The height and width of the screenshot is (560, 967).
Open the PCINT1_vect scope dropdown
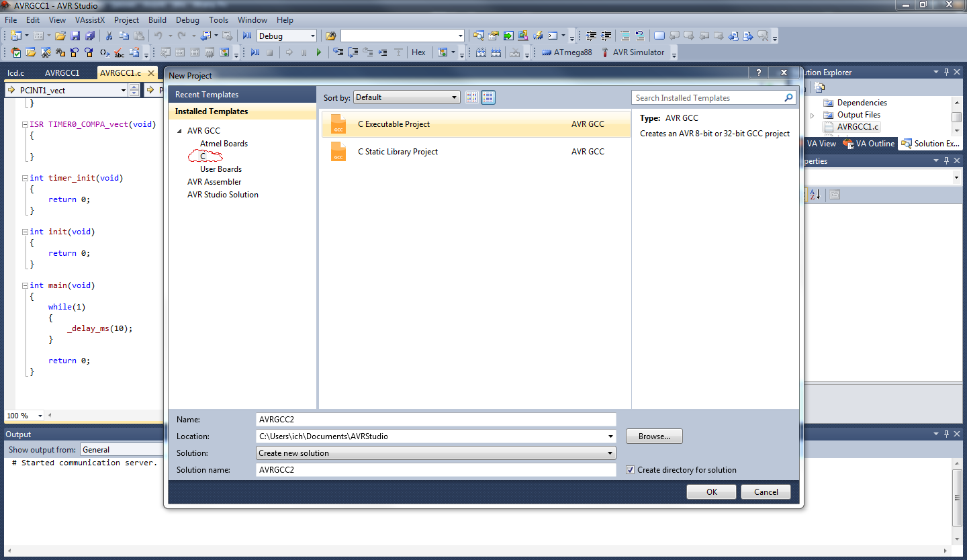124,90
